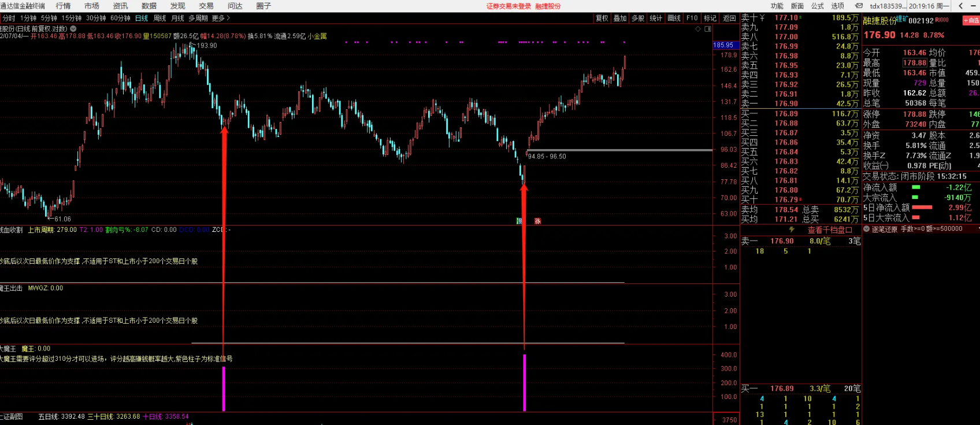Click the lightning bolt icon in order book
Screen dimensions: 980x425
click(792, 230)
